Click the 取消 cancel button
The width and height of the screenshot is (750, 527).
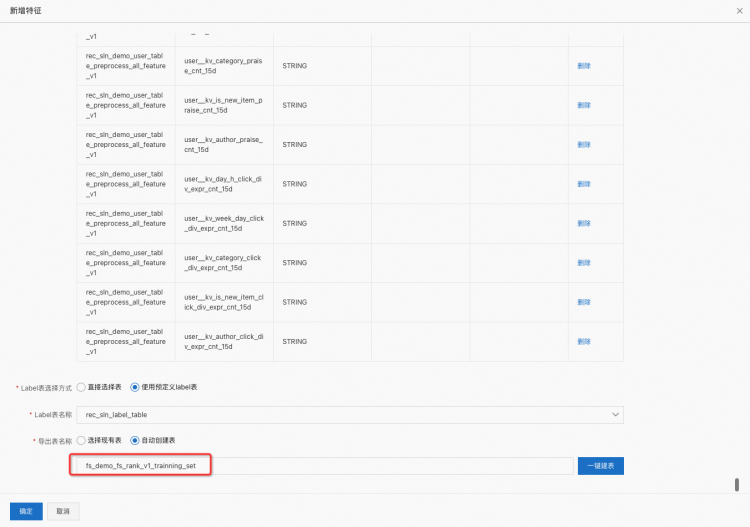(63, 511)
